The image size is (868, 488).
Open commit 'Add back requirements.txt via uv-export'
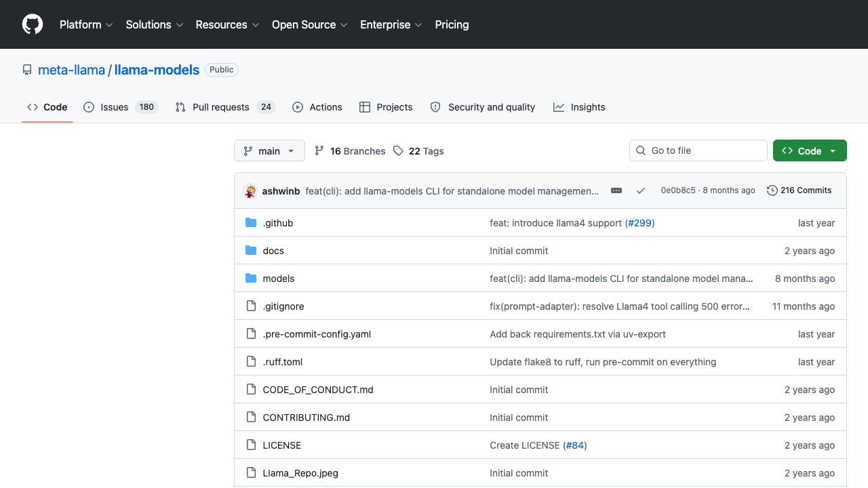coord(578,334)
